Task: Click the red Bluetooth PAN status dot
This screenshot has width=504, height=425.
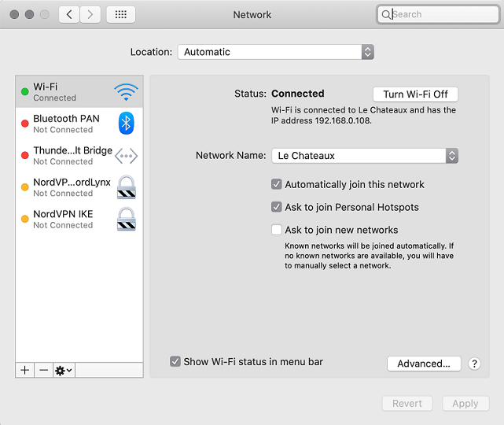Action: point(24,124)
